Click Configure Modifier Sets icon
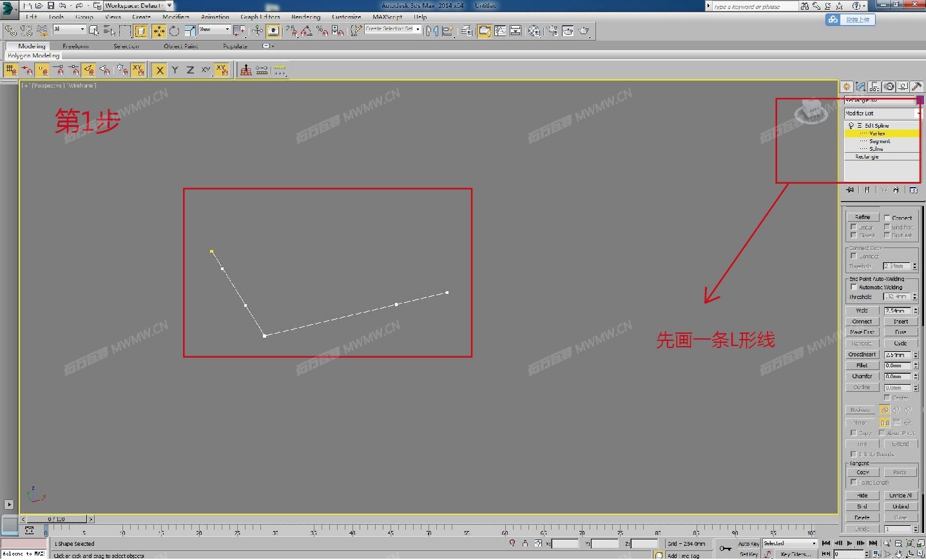 (x=913, y=190)
